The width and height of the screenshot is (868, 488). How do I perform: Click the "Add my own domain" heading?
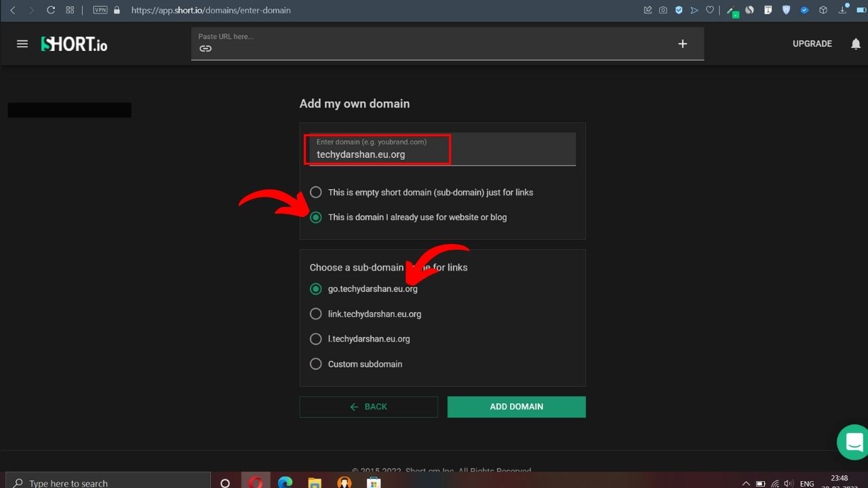[x=355, y=104]
